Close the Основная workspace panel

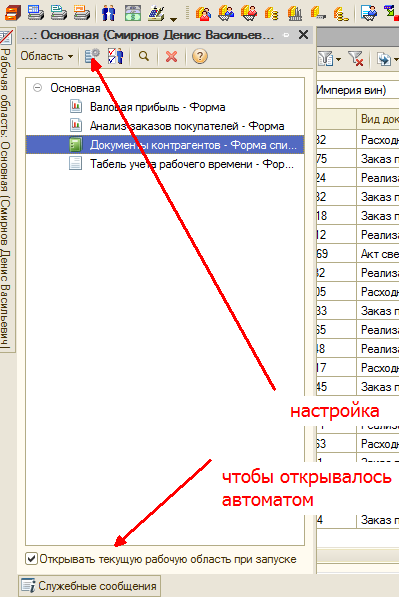303,35
